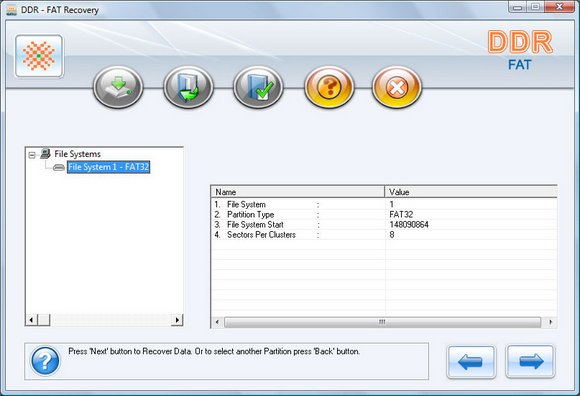Screen dimensions: 580x396
Task: Select the Partition Type row
Action: 384,214
